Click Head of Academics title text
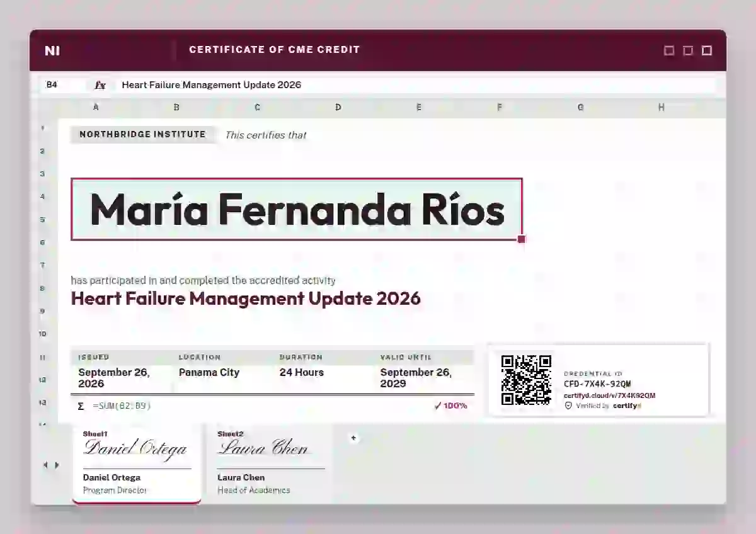Screen dimensions: 756x534 coord(254,490)
